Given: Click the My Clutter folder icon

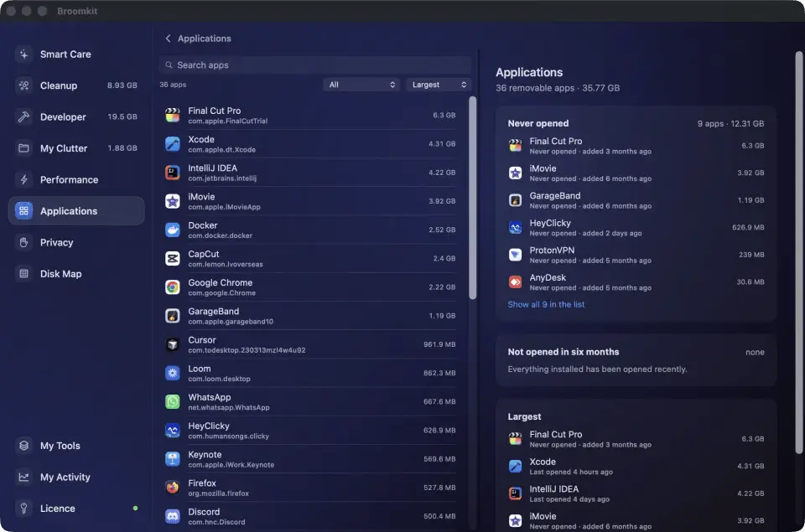Looking at the screenshot, I should coord(23,148).
